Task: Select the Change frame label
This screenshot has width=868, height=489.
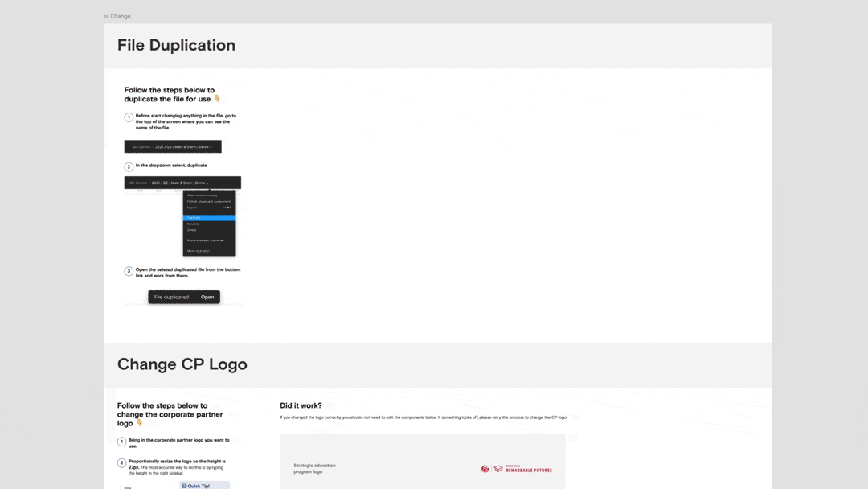Action: (x=120, y=16)
